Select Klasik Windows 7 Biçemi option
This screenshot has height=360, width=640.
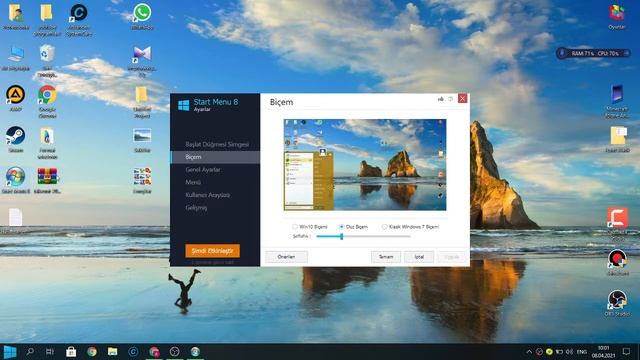[x=411, y=227]
